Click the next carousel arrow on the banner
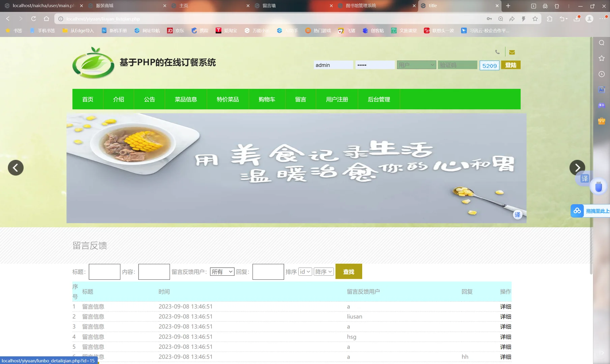The image size is (610, 364). click(x=578, y=168)
